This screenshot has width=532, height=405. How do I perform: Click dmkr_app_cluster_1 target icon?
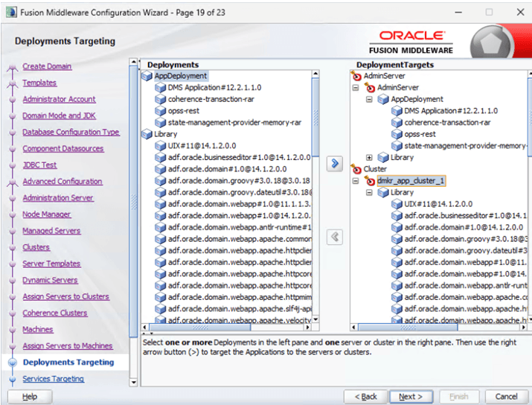point(370,181)
